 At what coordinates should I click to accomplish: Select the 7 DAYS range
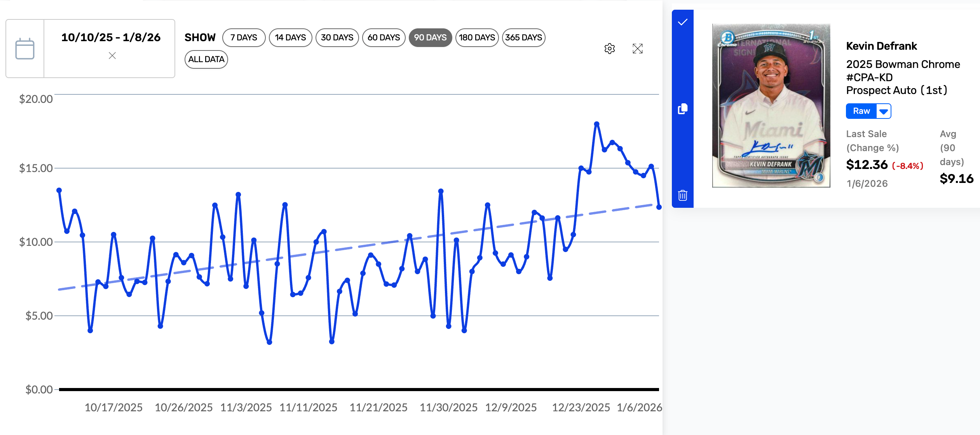[244, 38]
